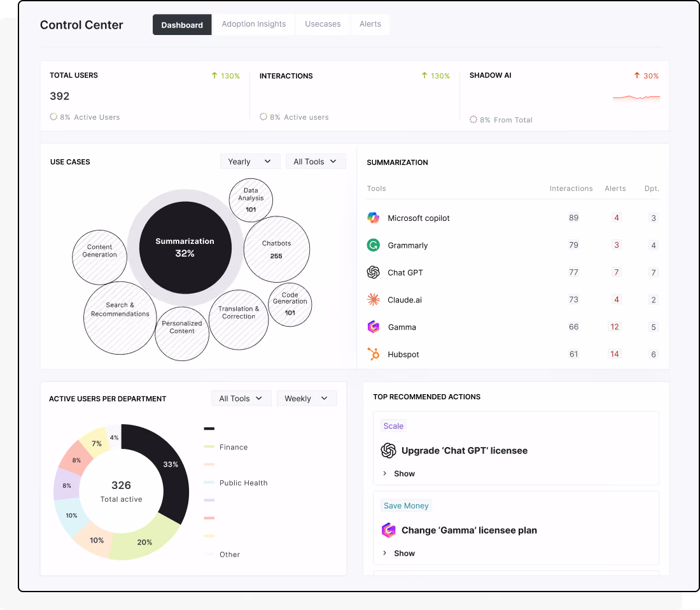The width and height of the screenshot is (700, 610).
Task: Click the Total Users value 392
Action: click(59, 96)
